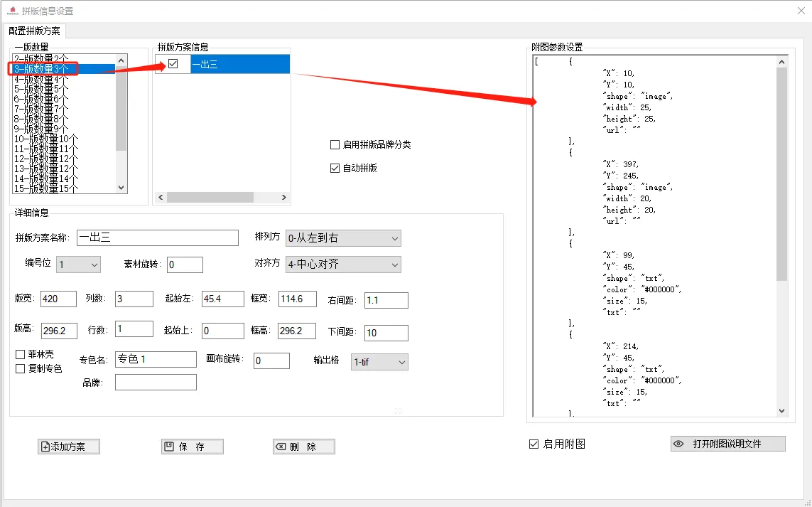Open the 排列方 dropdown
The image size is (812, 507).
click(343, 238)
